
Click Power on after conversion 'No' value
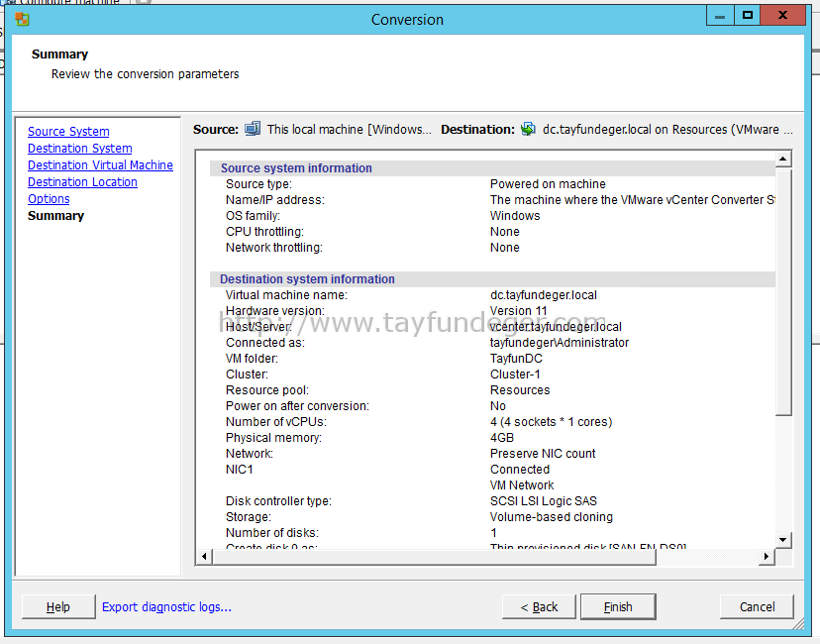tap(498, 406)
